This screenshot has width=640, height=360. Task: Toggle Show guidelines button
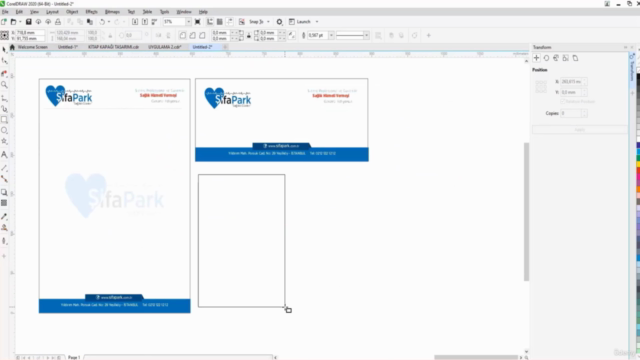point(229,22)
